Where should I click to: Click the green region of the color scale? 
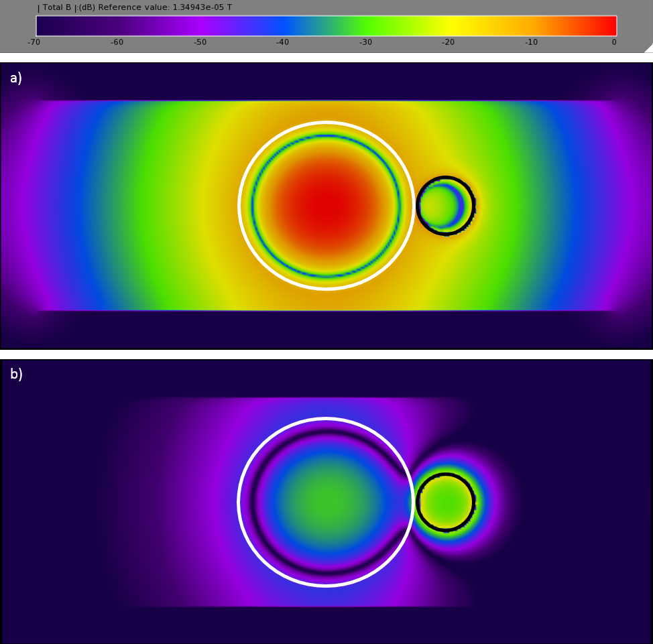click(365, 25)
